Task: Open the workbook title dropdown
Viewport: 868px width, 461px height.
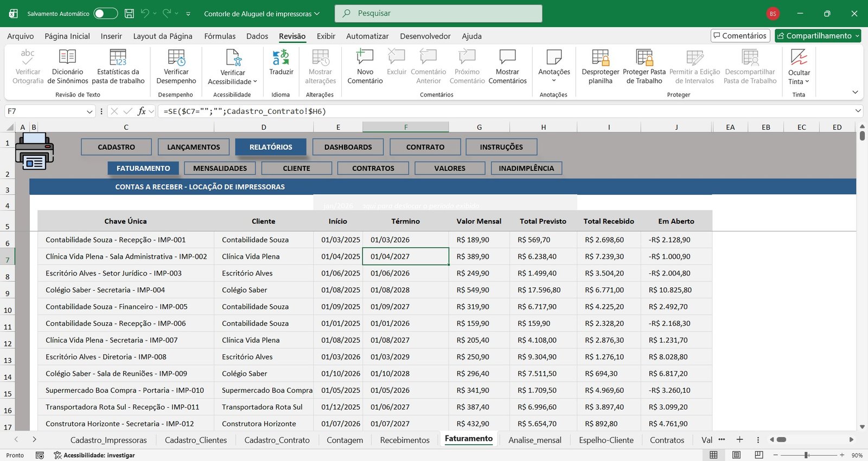Action: 317,14
